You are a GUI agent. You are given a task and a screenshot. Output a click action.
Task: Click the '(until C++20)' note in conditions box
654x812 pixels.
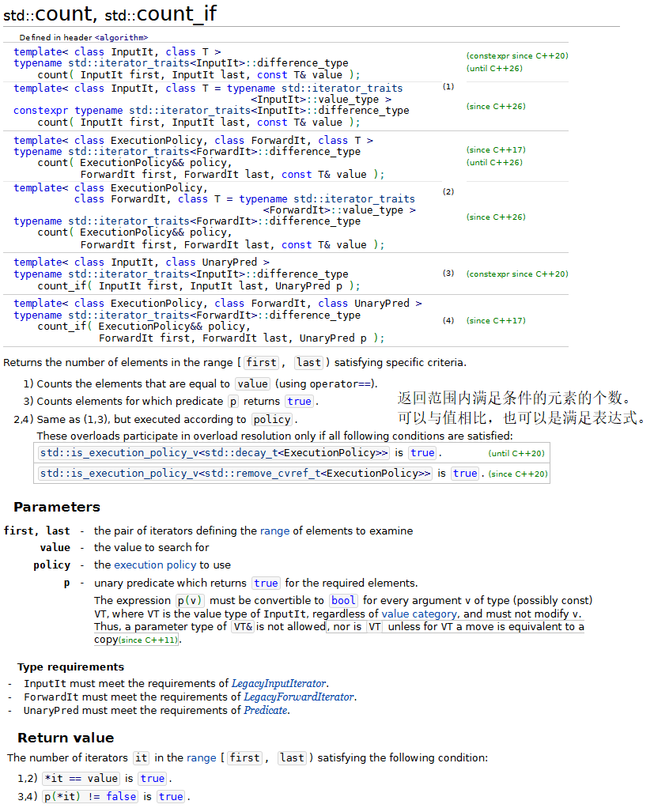(x=516, y=453)
